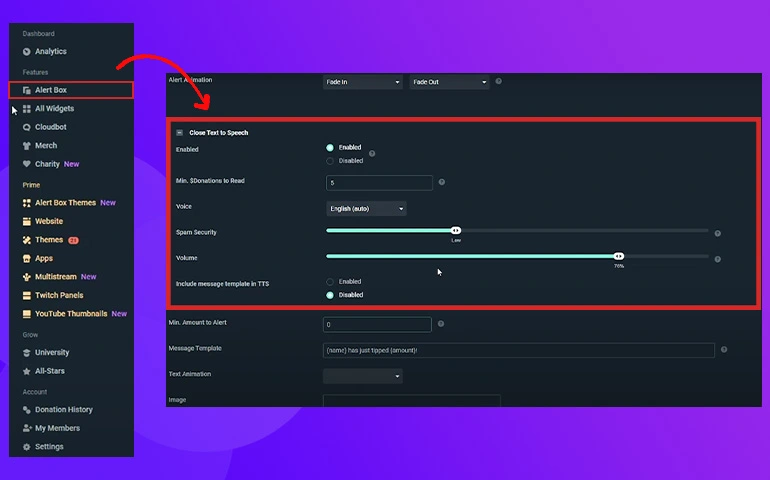
Task: Click the Multistream icon in sidebar
Action: 26,277
